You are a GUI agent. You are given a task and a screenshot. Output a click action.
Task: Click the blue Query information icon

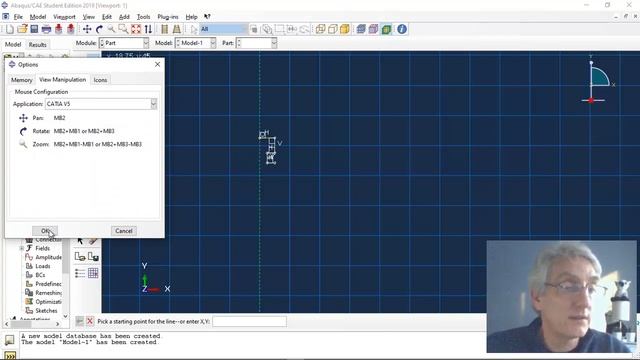[x=402, y=29]
